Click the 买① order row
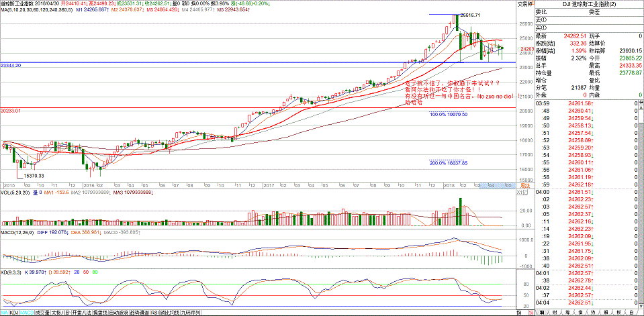Viewport: 644px width, 316px height. pos(588,27)
